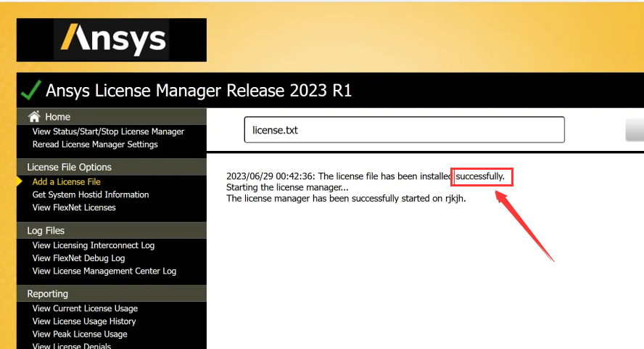Click the green checkmark status icon
This screenshot has width=644, height=349.
coord(31,90)
